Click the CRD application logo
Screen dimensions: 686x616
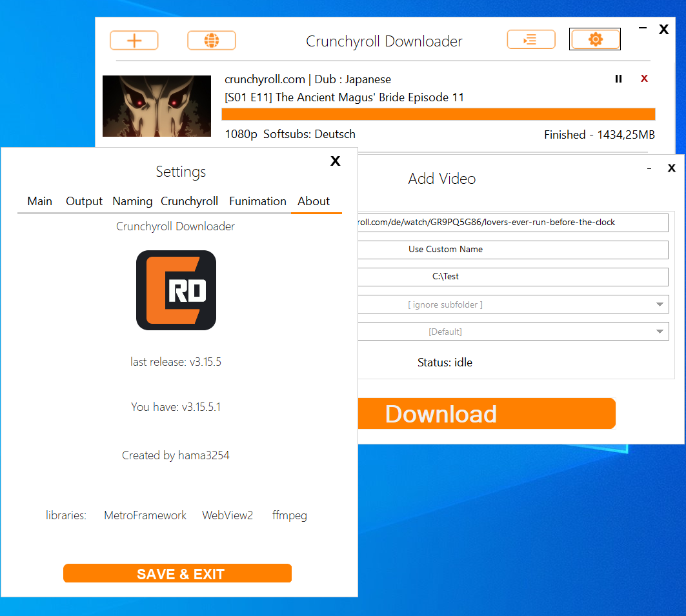176,290
